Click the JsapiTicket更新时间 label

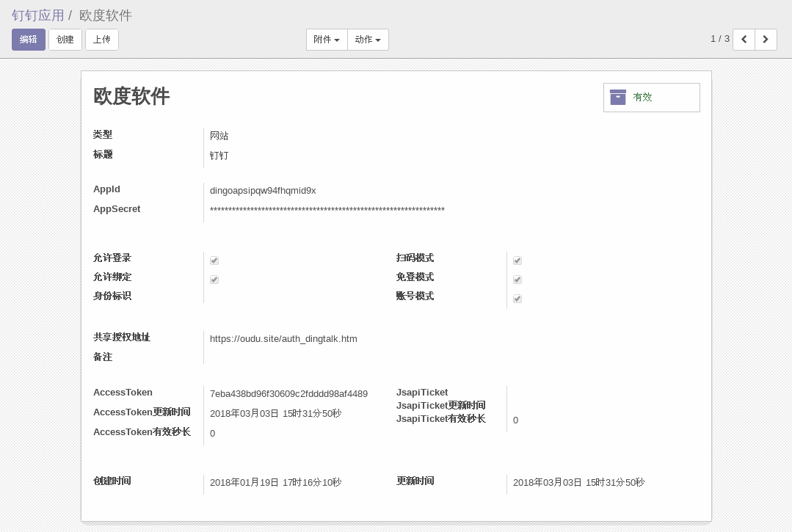441,405
